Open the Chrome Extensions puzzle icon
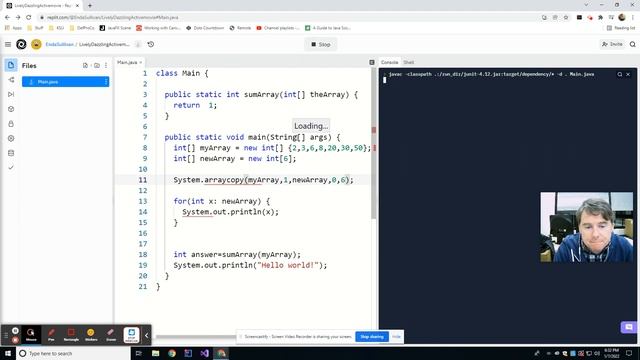 (x=600, y=18)
